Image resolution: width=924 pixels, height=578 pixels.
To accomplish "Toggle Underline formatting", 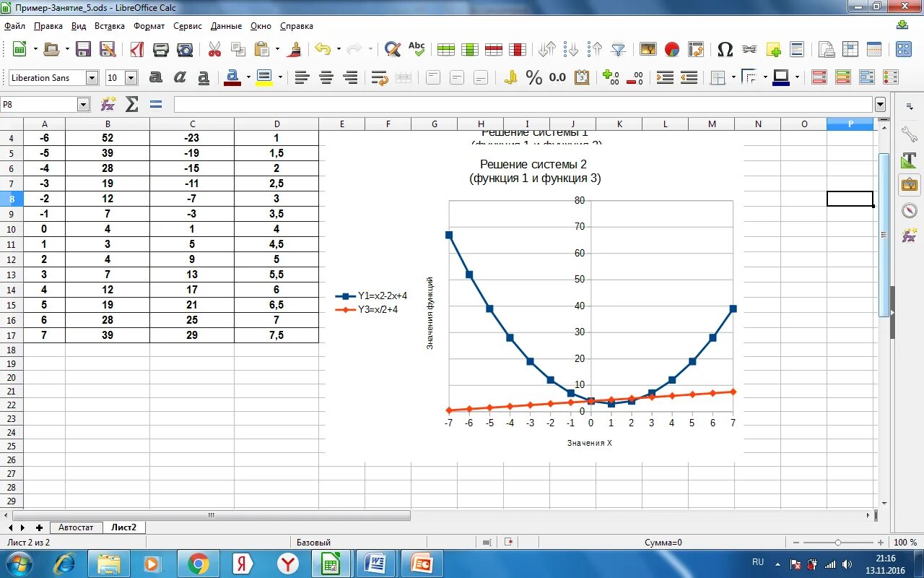I will point(204,77).
